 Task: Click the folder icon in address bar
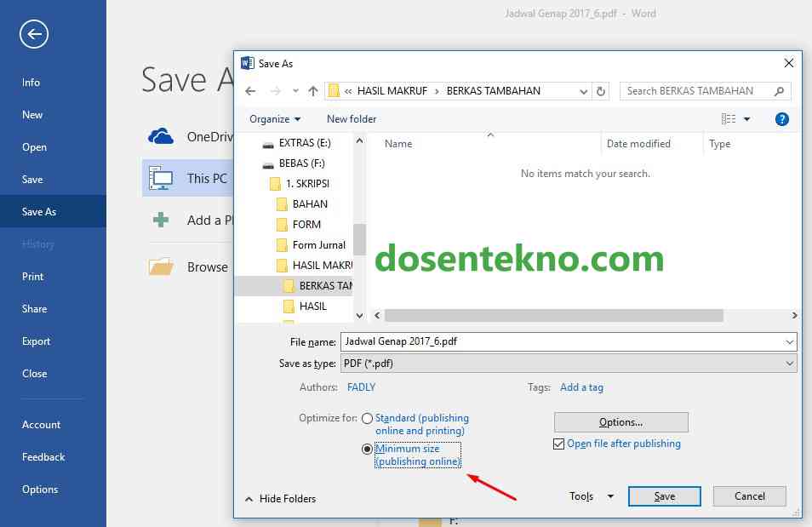[334, 91]
